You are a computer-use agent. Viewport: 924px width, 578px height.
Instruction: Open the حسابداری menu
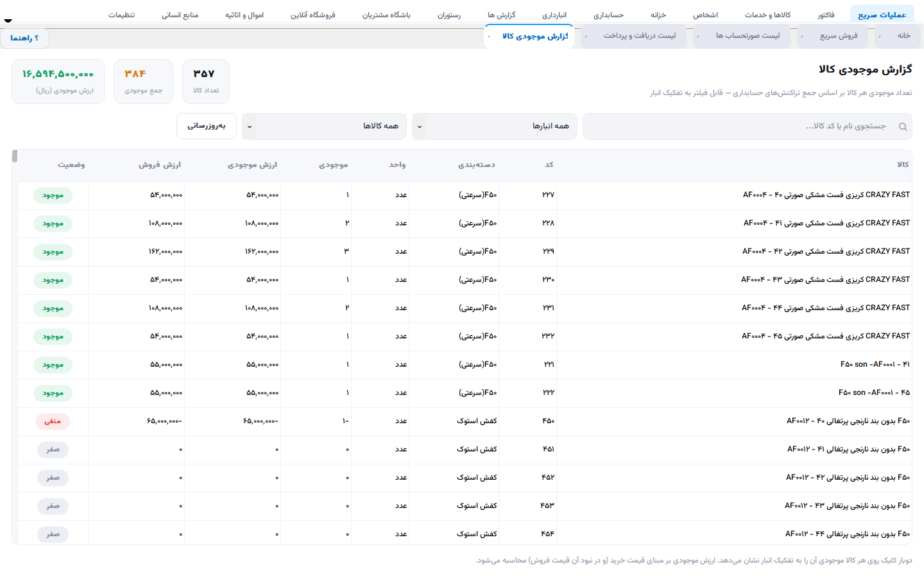point(608,15)
